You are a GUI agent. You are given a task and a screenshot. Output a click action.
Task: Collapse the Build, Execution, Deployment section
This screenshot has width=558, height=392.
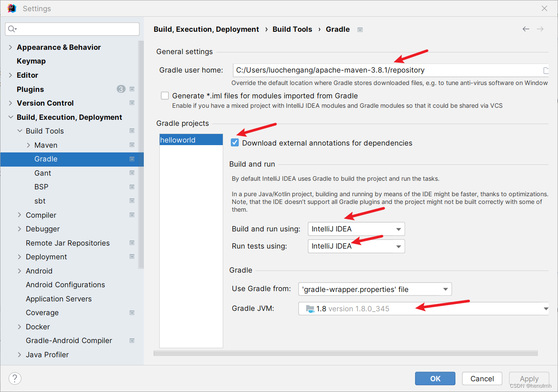click(11, 117)
